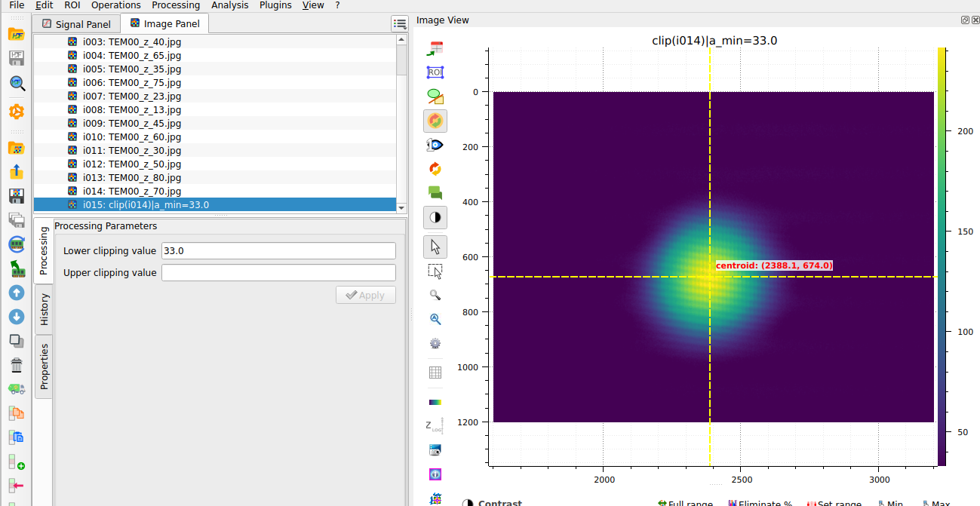Select i015: clip(i014)|a_min=33.0 row
Screen dimensions: 980x506
[x=215, y=204]
